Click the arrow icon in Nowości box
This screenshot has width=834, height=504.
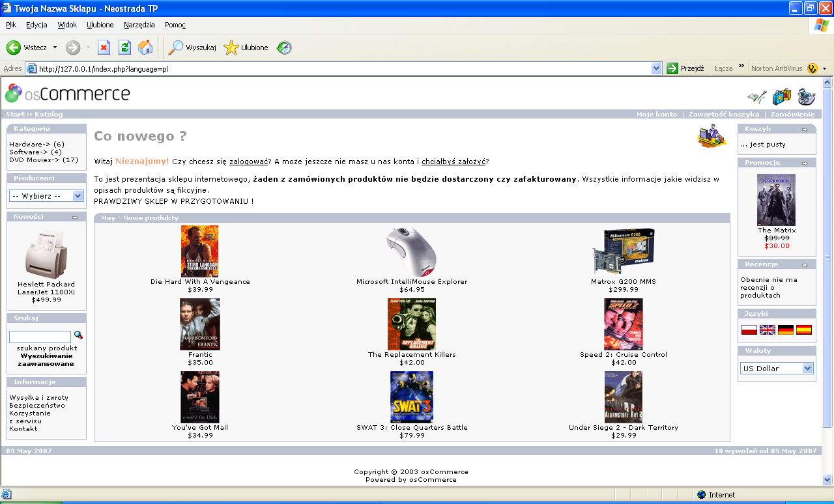tap(75, 217)
